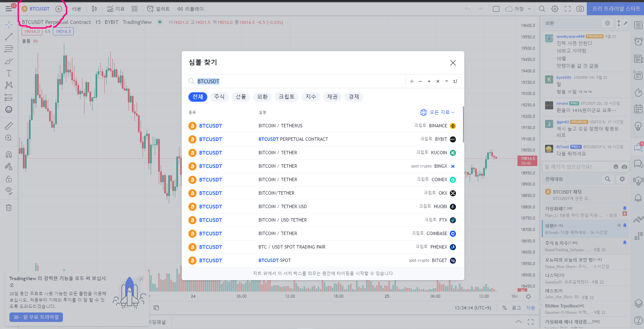Screen dimensions: 644x329
Task: Close the symbol search dialog
Action: (453, 63)
